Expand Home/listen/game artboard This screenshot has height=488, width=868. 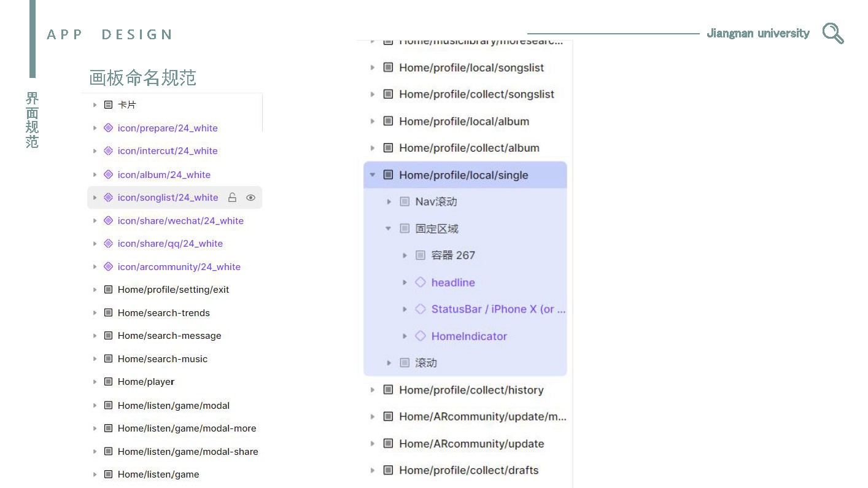point(95,474)
